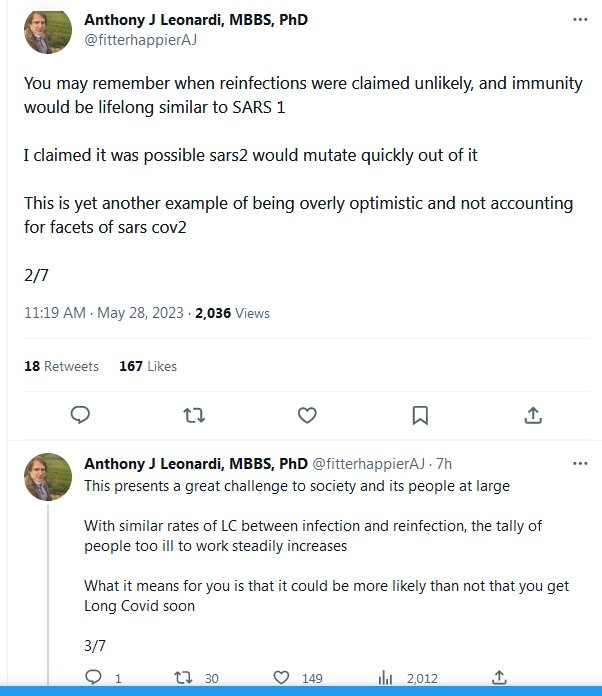Click the 7h timestamp on reply tweet
The width and height of the screenshot is (602, 696).
(x=444, y=464)
